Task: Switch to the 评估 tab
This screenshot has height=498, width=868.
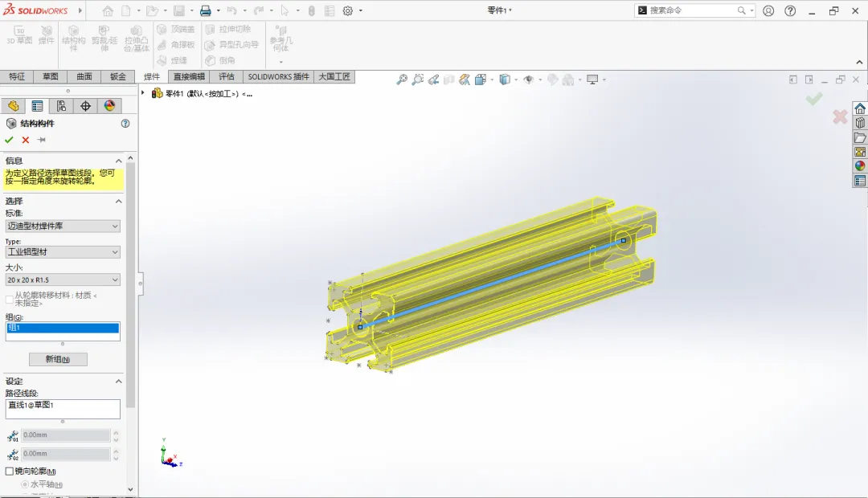Action: 227,77
